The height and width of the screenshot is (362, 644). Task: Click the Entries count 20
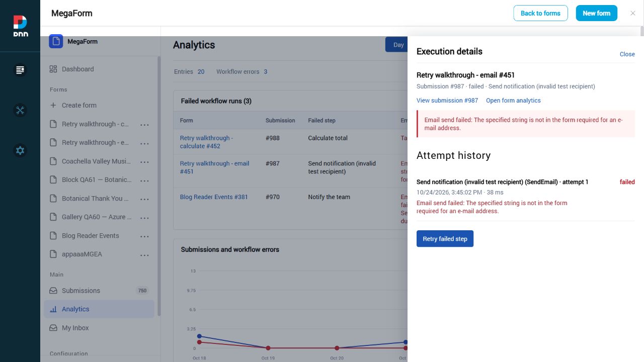point(201,71)
